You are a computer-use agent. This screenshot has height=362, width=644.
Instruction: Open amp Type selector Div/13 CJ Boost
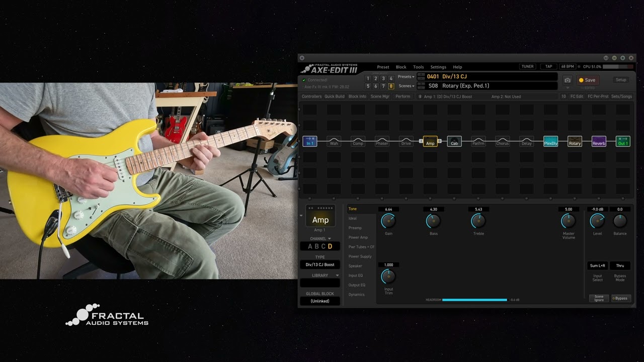[320, 264]
